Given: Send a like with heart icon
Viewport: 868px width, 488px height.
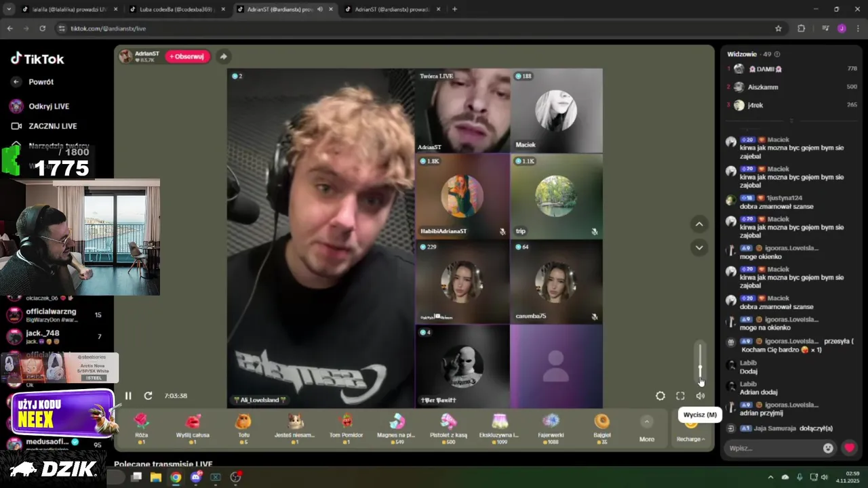Looking at the screenshot, I should (849, 448).
